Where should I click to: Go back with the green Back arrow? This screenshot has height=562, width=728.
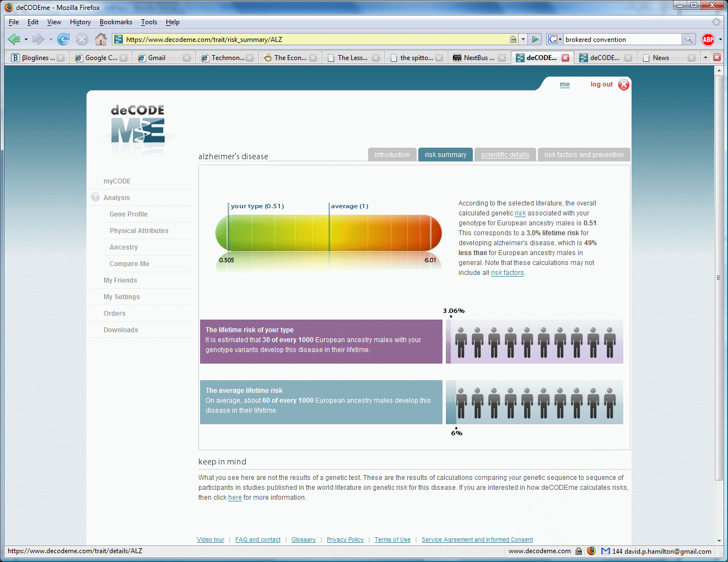tap(14, 39)
